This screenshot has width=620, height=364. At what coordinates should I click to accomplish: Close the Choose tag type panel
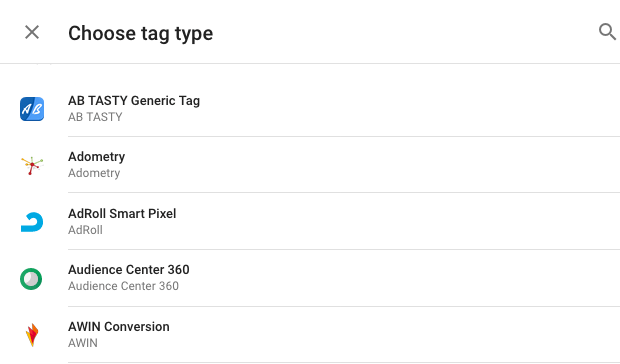pyautogui.click(x=32, y=32)
